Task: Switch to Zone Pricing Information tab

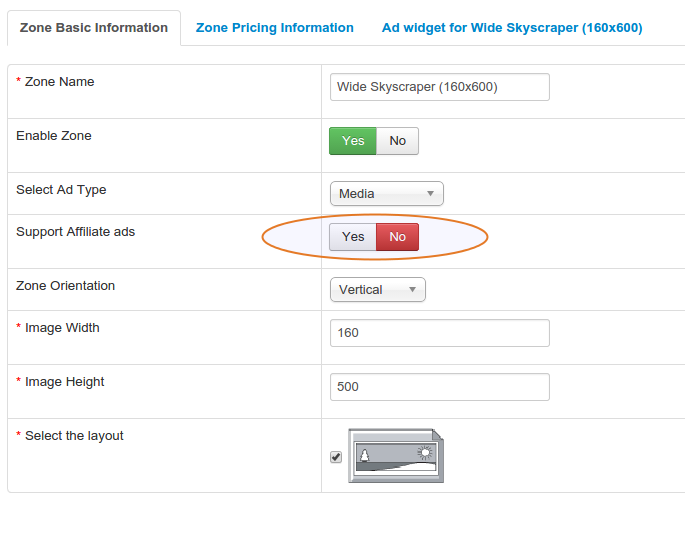Action: tap(274, 28)
